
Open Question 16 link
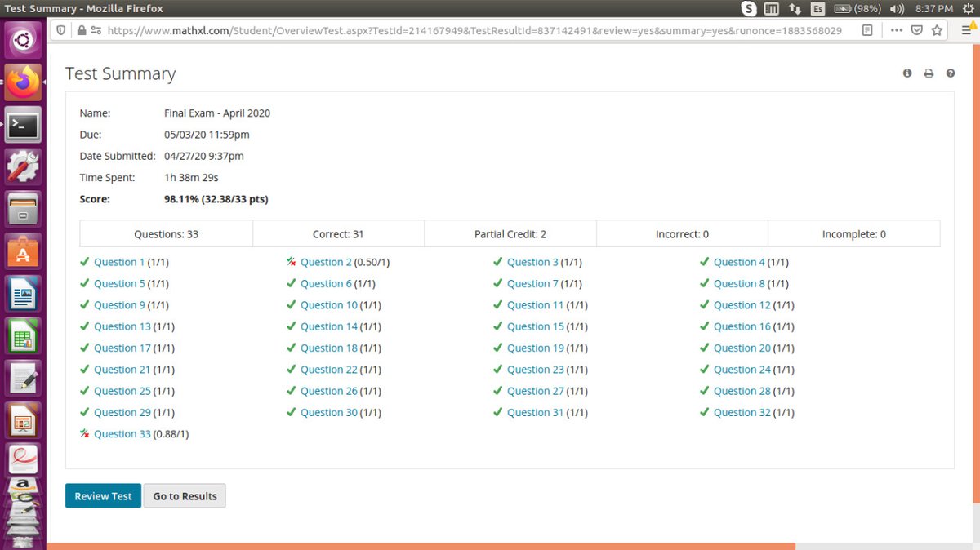pyautogui.click(x=742, y=326)
